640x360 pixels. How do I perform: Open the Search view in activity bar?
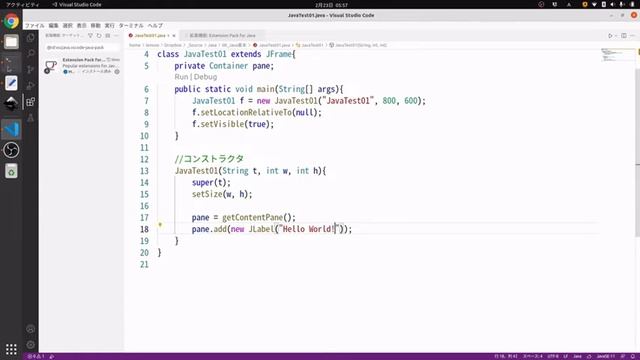click(x=31, y=53)
